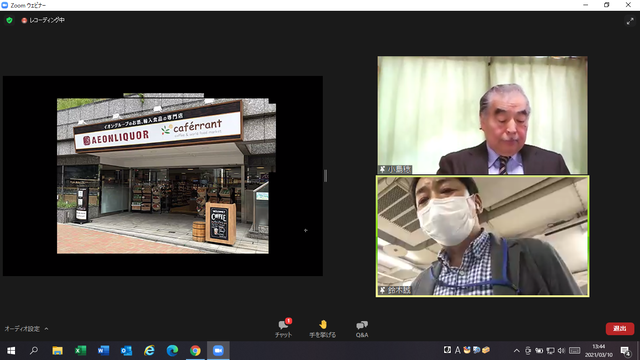Open Internet Explorer from the taskbar

click(149, 351)
